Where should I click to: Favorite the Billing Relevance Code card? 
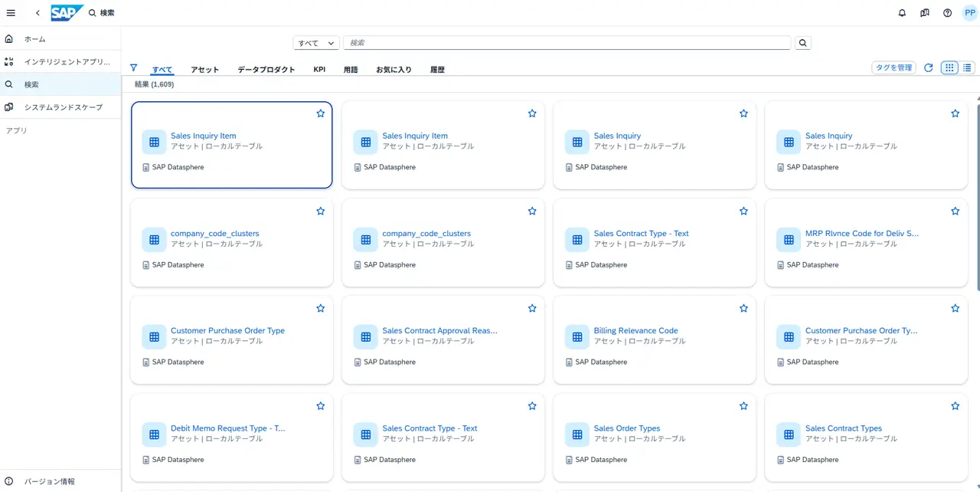tap(743, 308)
